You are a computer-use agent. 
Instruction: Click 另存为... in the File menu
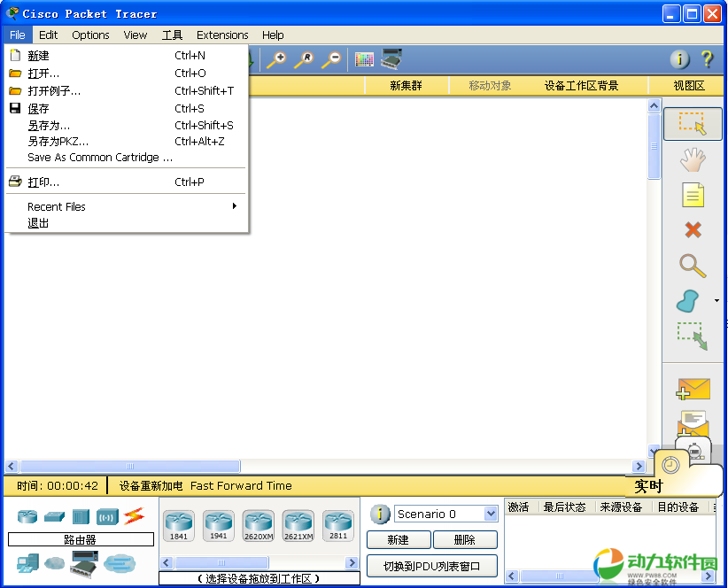click(49, 126)
